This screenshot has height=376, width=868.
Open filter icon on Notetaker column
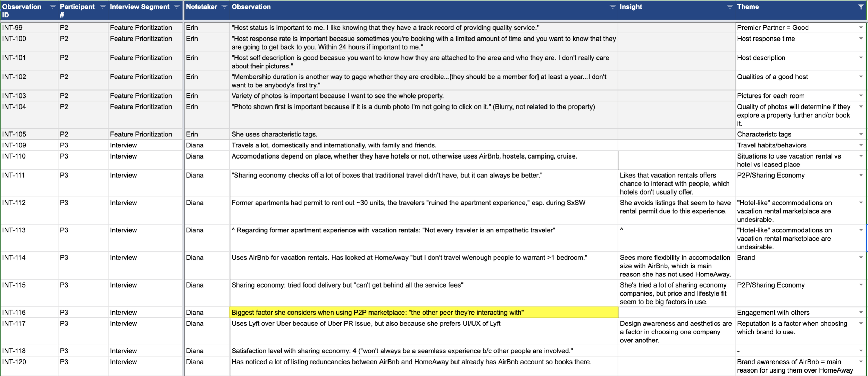pyautogui.click(x=224, y=7)
